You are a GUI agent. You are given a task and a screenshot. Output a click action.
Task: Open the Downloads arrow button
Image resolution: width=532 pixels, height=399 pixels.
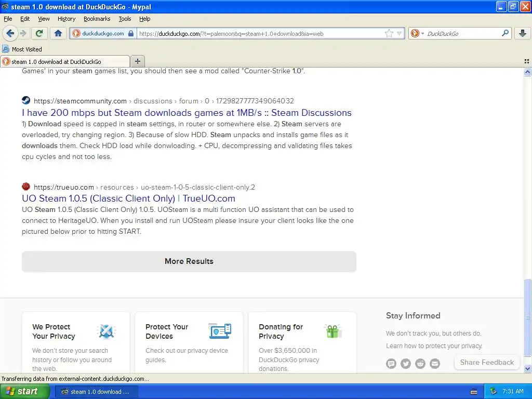[523, 33]
